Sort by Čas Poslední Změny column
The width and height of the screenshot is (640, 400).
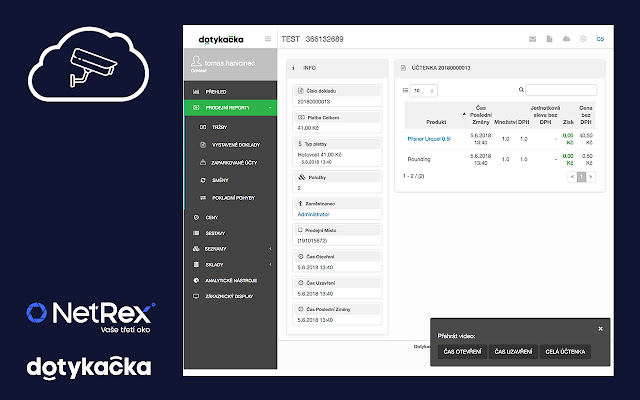point(480,115)
